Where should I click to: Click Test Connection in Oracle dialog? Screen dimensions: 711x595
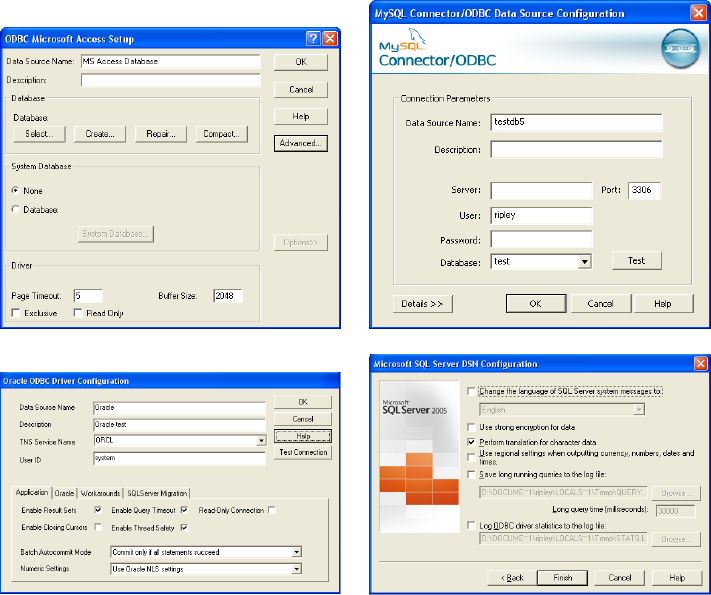[x=303, y=453]
